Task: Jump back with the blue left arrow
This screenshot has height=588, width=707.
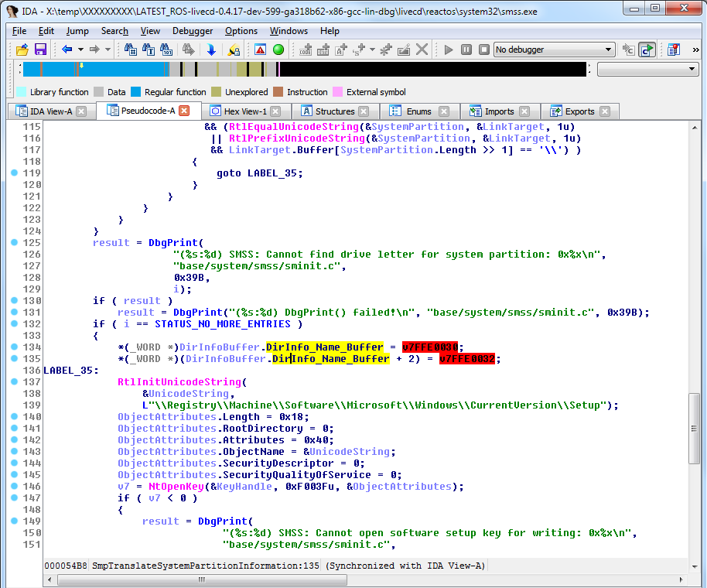Action: pyautogui.click(x=67, y=50)
